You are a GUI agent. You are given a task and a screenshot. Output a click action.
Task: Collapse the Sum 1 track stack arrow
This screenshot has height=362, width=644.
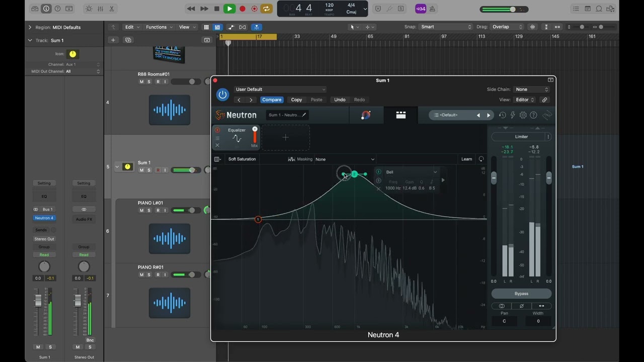[x=117, y=167]
